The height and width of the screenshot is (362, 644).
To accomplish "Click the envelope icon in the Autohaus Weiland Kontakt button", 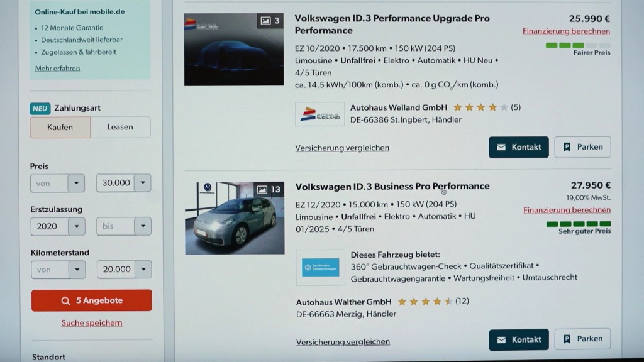I will point(501,147).
